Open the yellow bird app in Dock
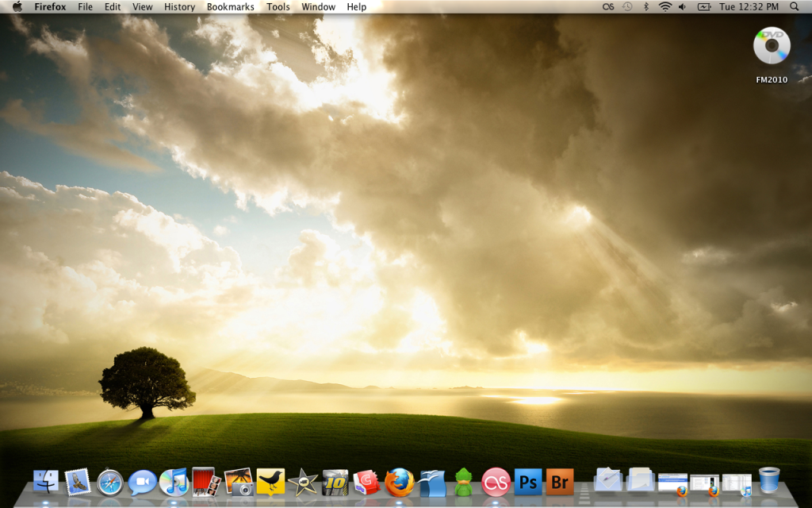The height and width of the screenshot is (508, 812). (x=270, y=482)
